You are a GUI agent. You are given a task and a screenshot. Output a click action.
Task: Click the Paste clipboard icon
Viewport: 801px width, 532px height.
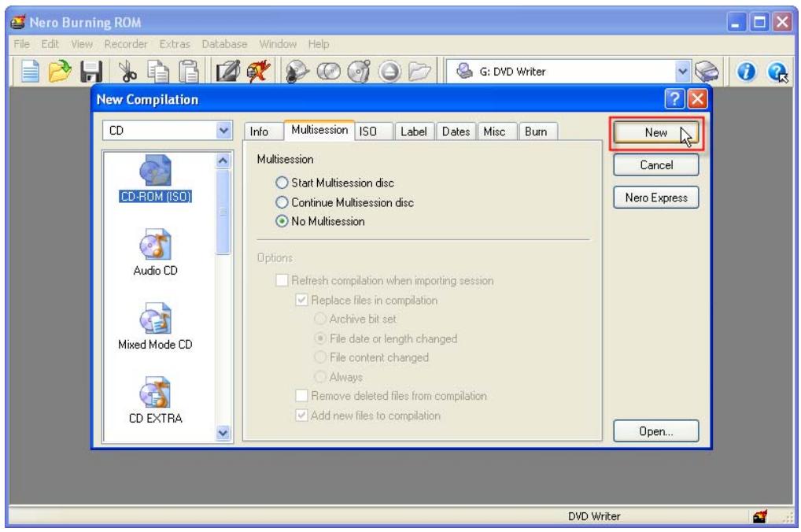point(189,71)
